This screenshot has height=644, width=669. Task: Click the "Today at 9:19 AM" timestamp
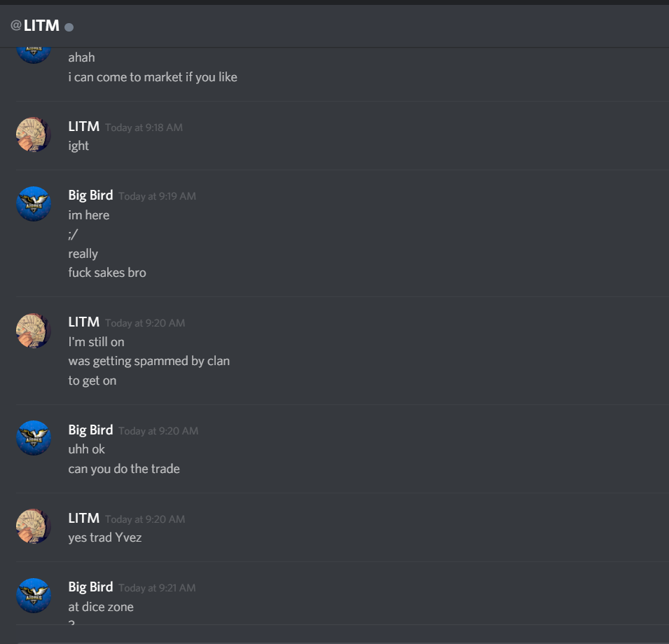click(x=157, y=196)
